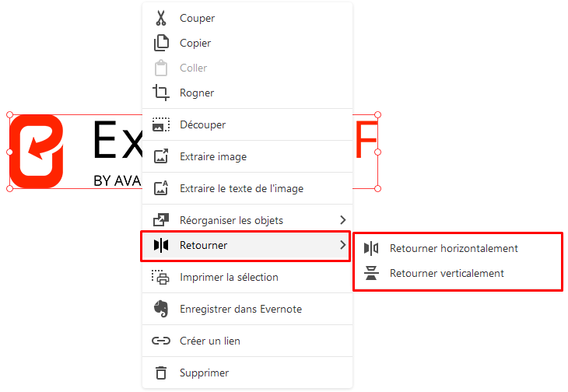
Task: Click the printer Imprimer la sélection icon
Action: click(x=160, y=277)
